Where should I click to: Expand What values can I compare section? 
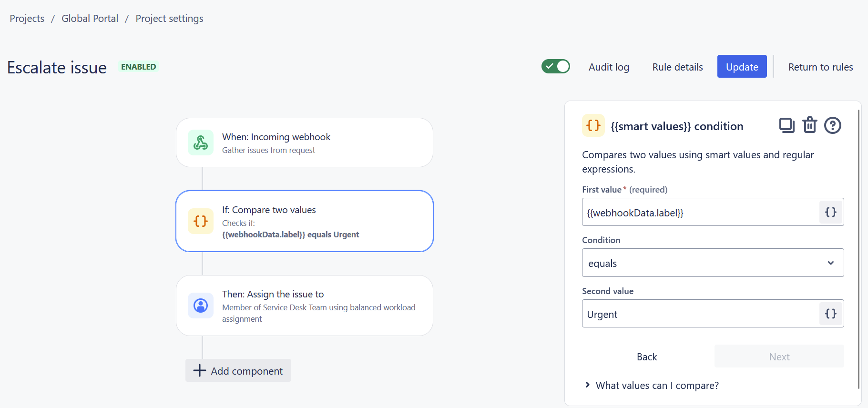tap(657, 385)
